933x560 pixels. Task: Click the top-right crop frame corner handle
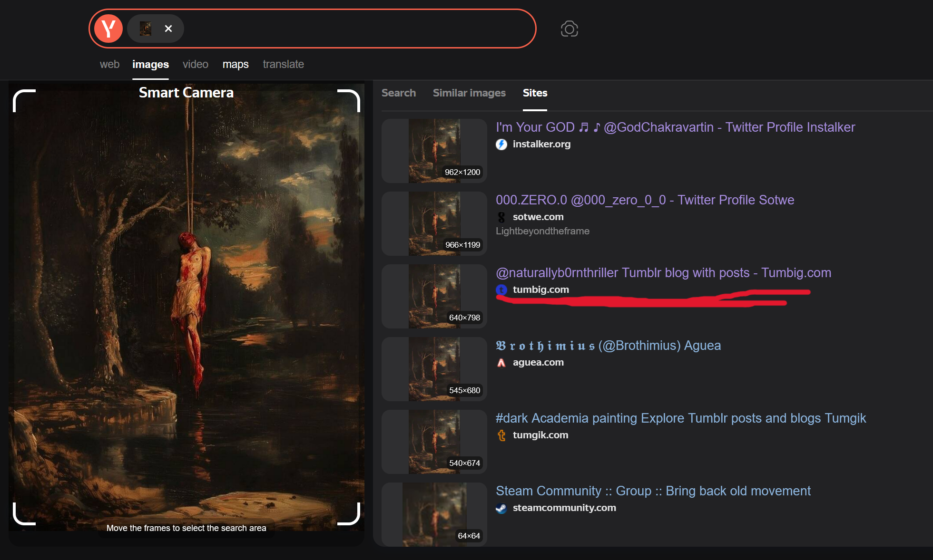click(x=349, y=100)
